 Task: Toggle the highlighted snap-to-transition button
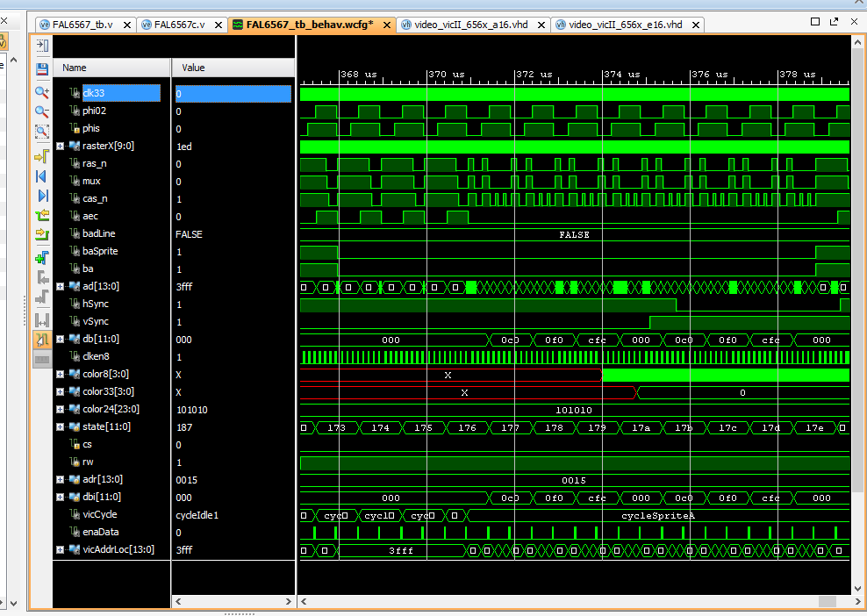point(41,340)
